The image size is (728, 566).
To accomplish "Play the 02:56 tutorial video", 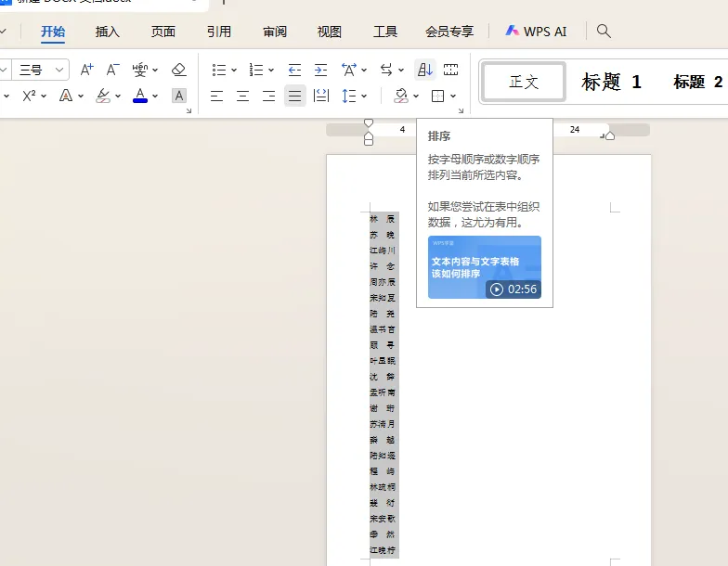I will click(513, 289).
